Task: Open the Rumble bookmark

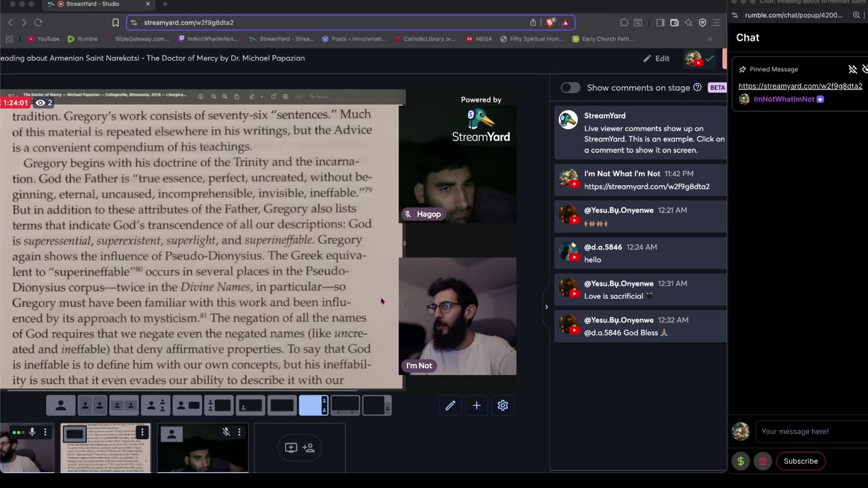Action: tap(82, 39)
